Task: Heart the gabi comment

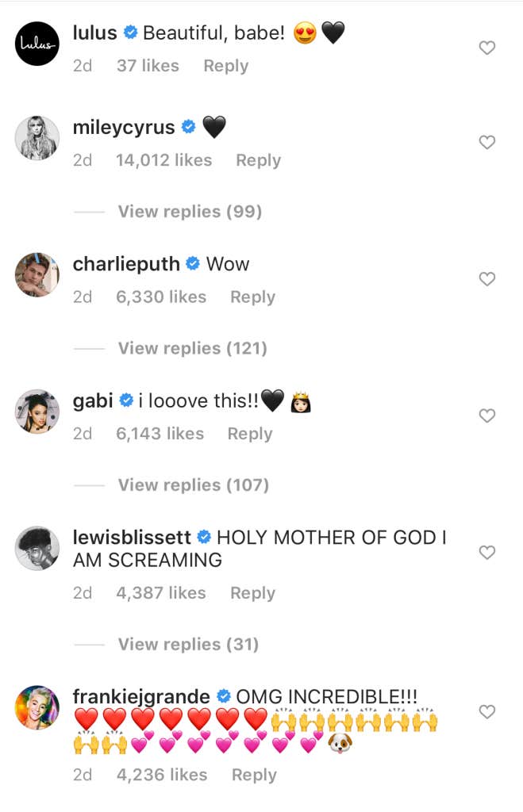Action: pos(487,416)
